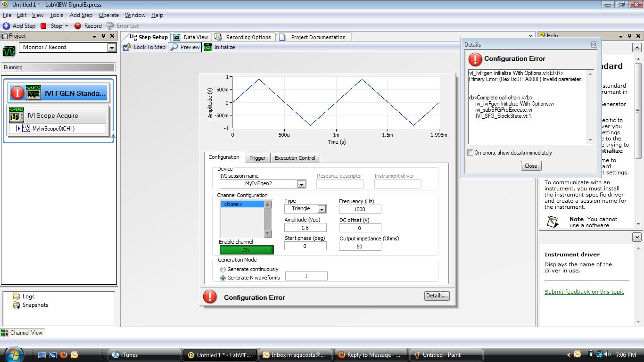644x362 pixels.
Task: Close the Help panel
Action: [638, 36]
